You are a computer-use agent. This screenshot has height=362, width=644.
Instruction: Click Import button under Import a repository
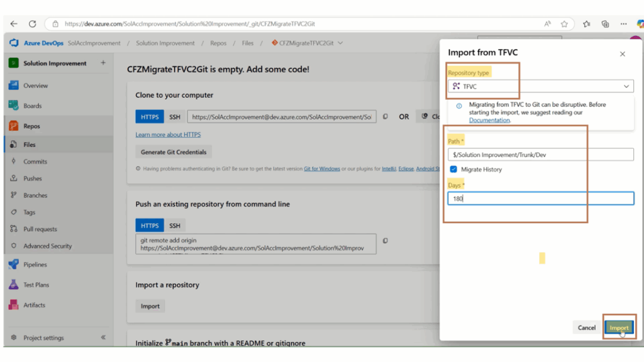pos(150,306)
